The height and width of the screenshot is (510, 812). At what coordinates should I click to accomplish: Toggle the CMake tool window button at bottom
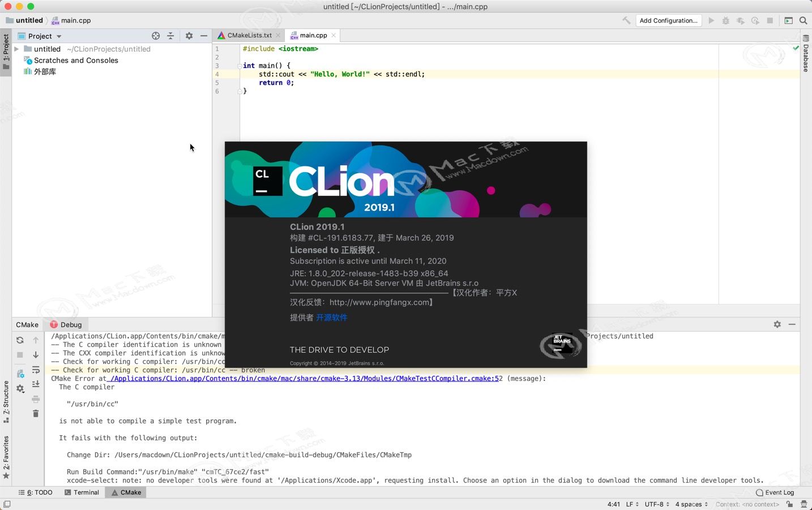pos(126,492)
